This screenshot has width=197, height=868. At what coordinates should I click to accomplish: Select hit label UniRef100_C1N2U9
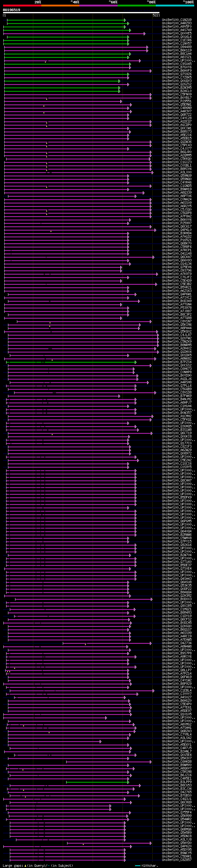click(177, 20)
